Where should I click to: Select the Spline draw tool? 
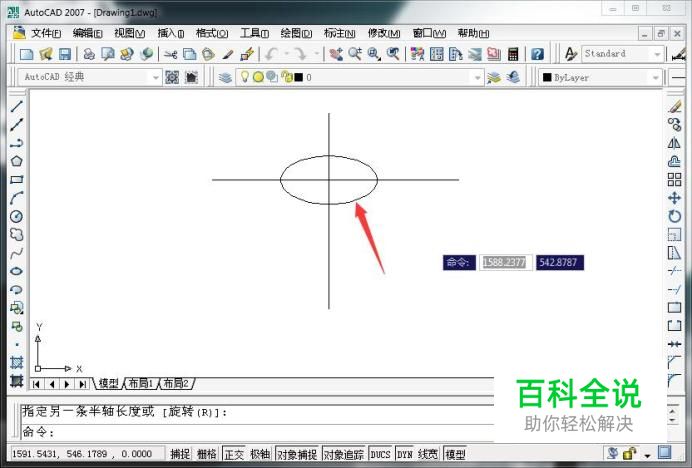[17, 253]
